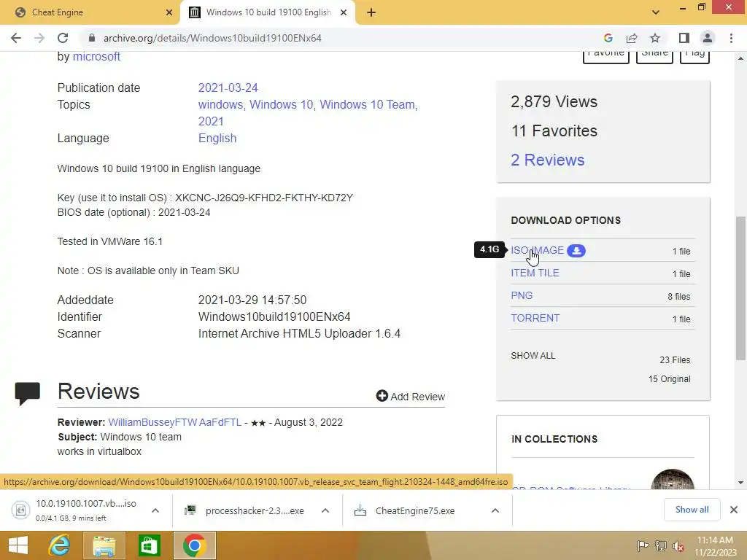Open the Windows Store taskbar icon
The image size is (747, 560).
pyautogui.click(x=149, y=545)
